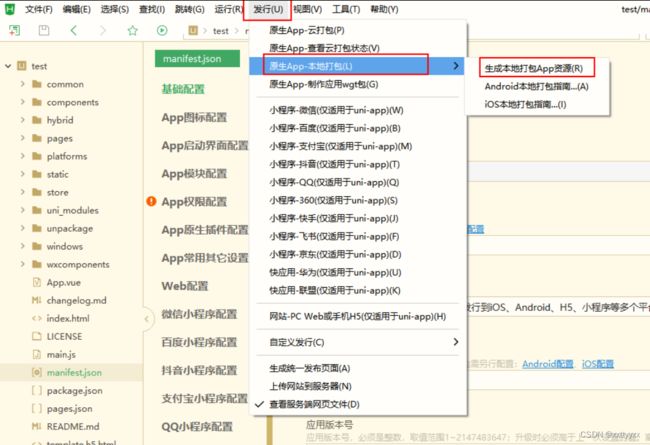
Task: Open App模块配置 section
Action: (194, 173)
